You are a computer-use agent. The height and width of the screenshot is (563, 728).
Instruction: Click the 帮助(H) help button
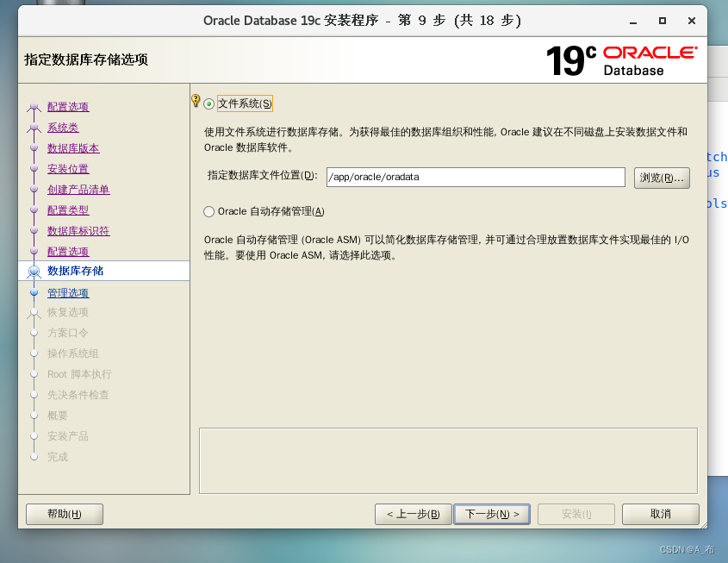pyautogui.click(x=65, y=514)
